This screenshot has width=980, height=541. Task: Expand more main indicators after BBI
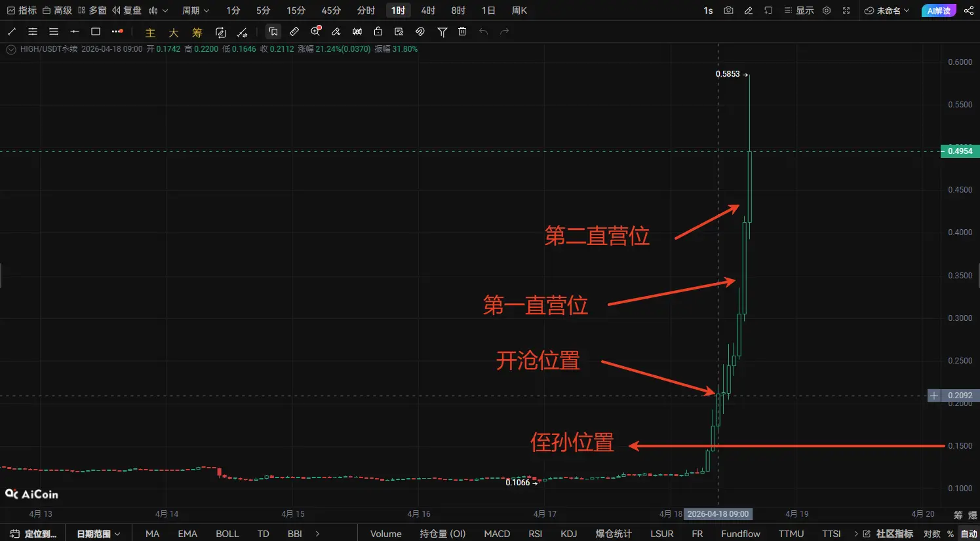pos(318,534)
